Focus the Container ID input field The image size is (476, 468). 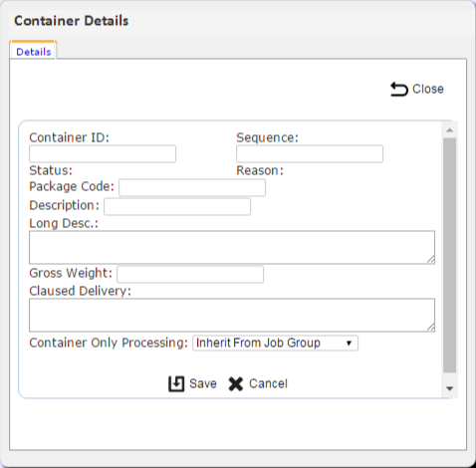[103, 154]
